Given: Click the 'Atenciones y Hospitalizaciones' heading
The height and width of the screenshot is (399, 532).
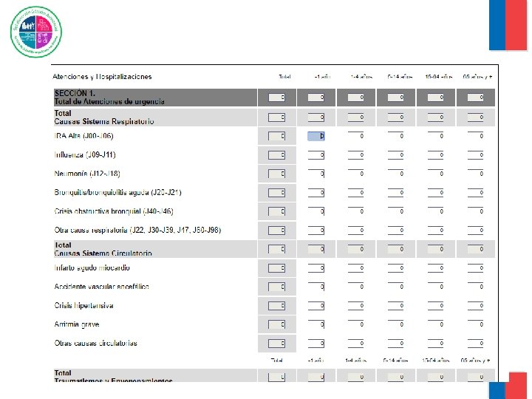Looking at the screenshot, I should [102, 76].
